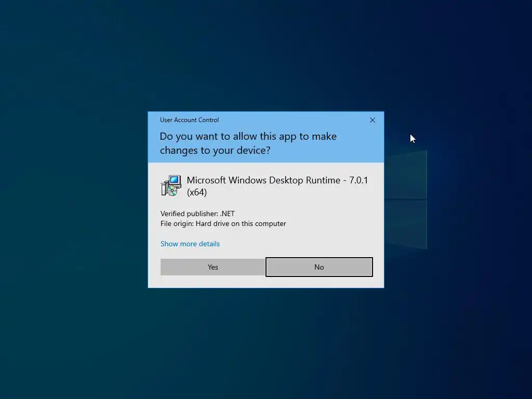Click the Verified publisher: .NET line
This screenshot has height=399, width=532.
[x=197, y=214]
